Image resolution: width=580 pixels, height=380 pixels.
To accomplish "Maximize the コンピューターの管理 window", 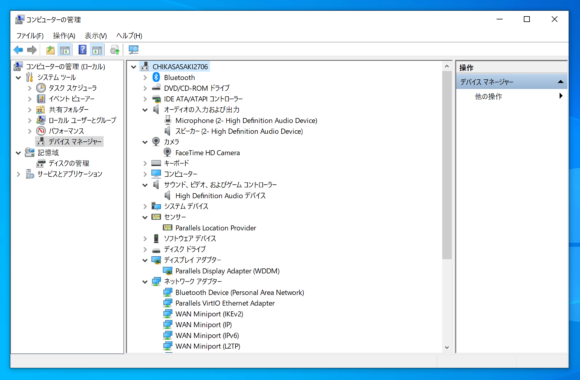I will tap(527, 19).
